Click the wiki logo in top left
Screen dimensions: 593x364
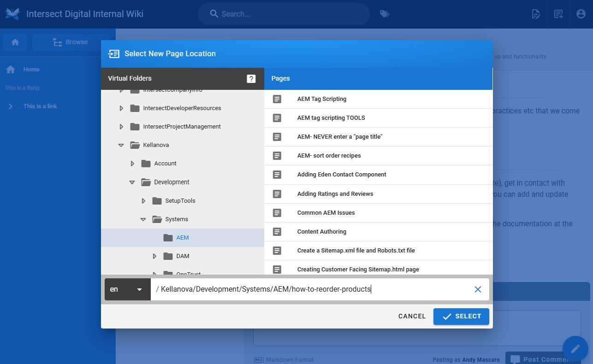tap(12, 14)
